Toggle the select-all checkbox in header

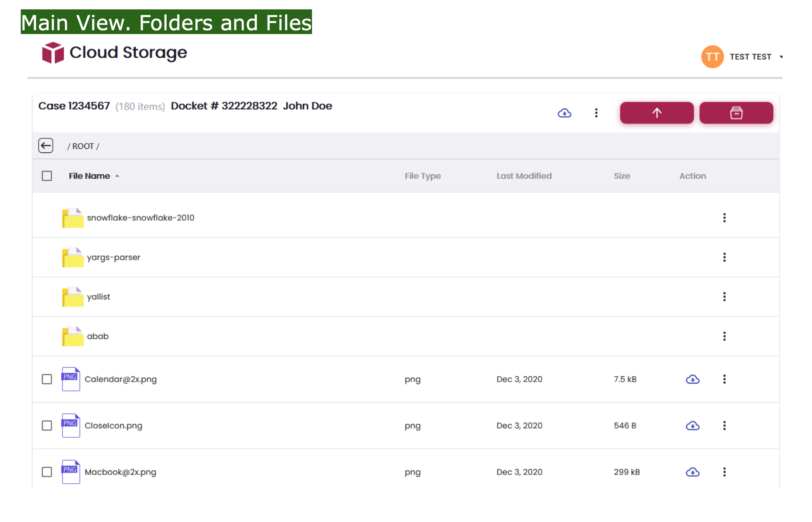47,176
